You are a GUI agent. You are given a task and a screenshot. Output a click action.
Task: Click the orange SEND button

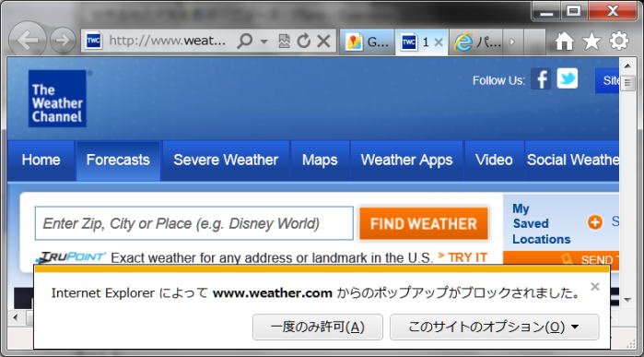point(561,258)
